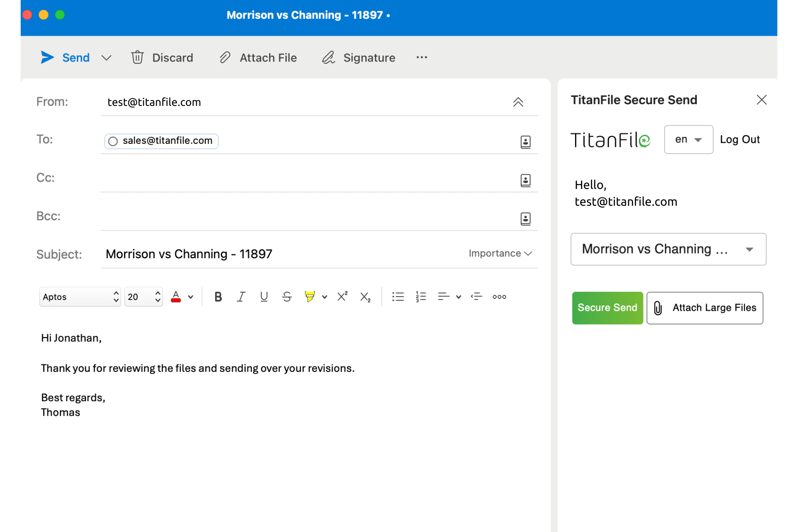Image resolution: width=798 pixels, height=532 pixels.
Task: Click the Attach Large Files button
Action: tap(705, 308)
